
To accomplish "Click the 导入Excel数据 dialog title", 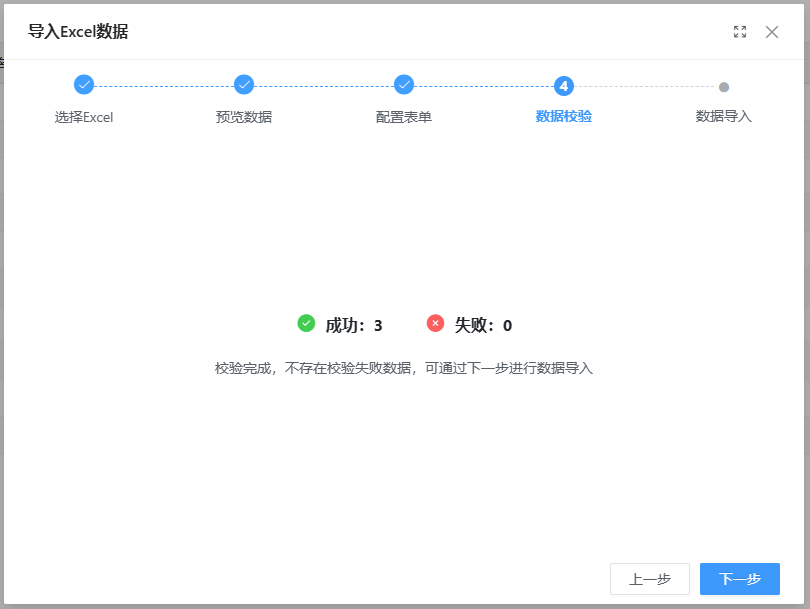I will coord(78,32).
